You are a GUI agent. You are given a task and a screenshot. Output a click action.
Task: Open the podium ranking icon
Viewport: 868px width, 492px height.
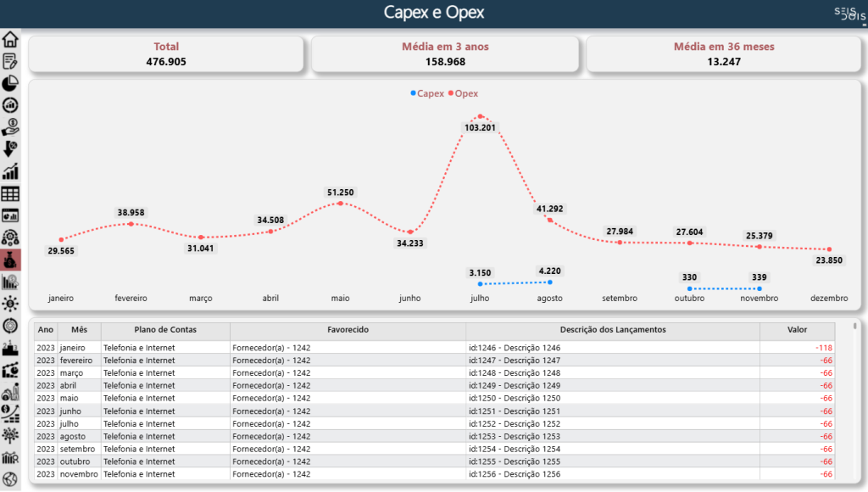point(10,348)
